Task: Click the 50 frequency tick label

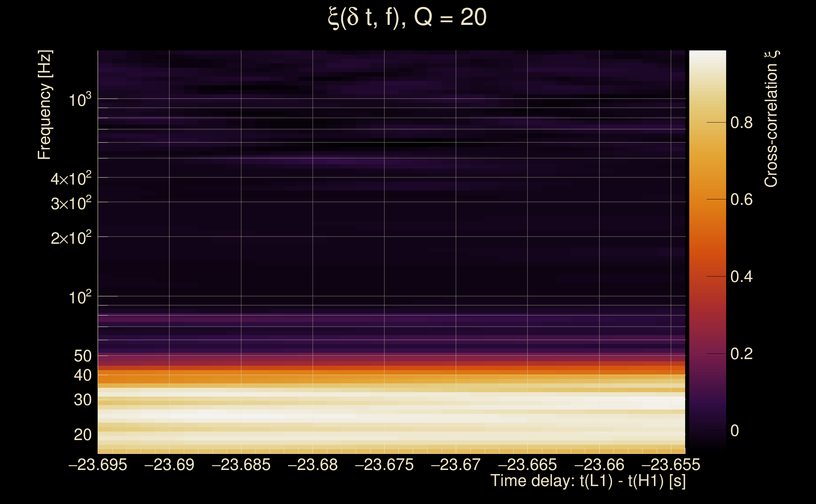Action: pos(82,356)
